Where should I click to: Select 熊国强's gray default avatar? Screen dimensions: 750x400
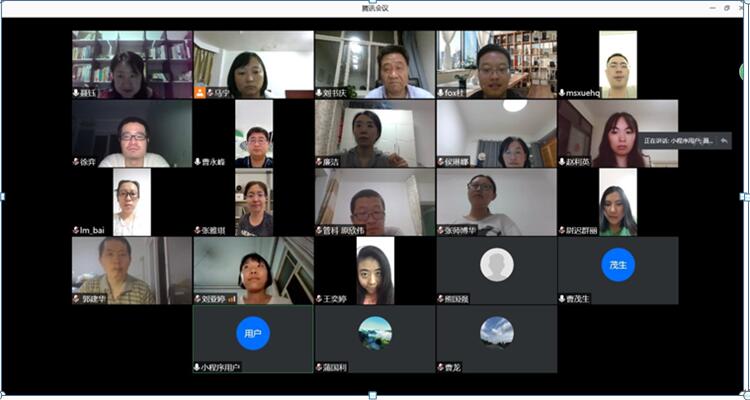(496, 265)
